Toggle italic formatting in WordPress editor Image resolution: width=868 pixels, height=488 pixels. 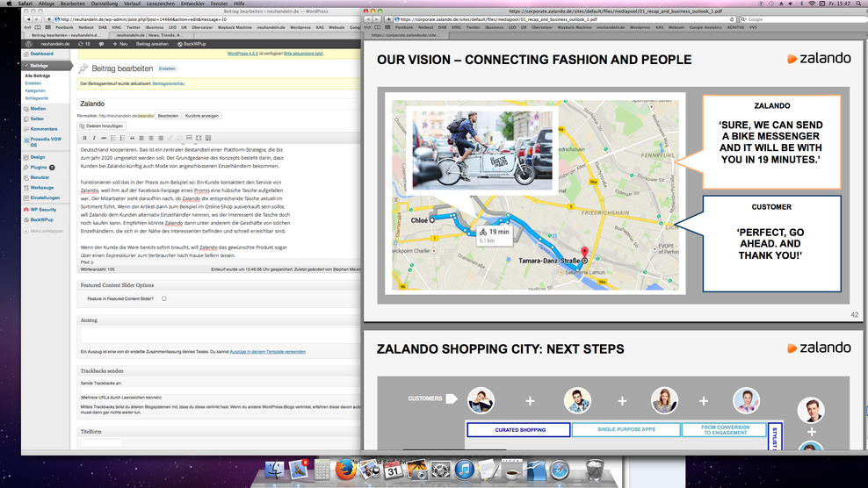tap(94, 138)
